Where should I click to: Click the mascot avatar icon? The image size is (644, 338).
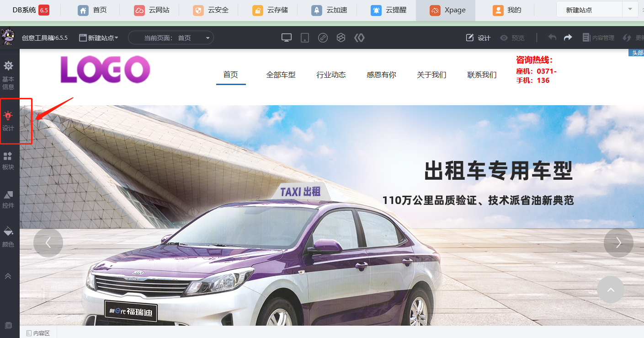point(8,37)
